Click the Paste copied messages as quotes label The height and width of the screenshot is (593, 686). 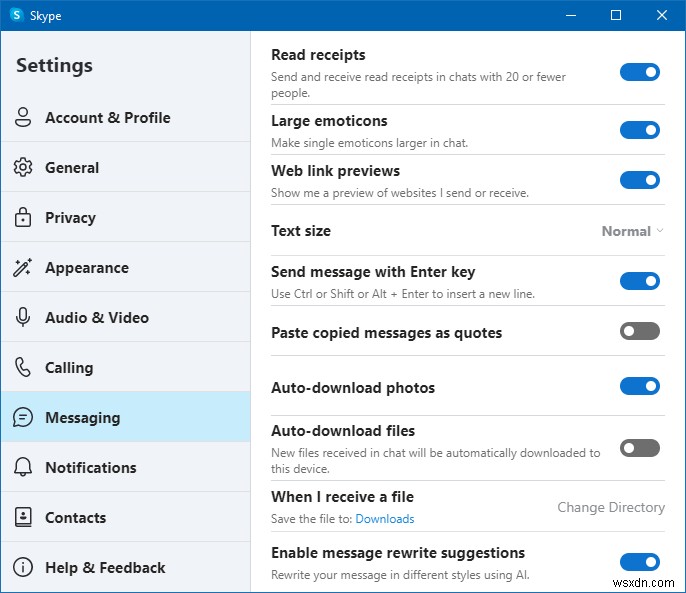click(386, 333)
